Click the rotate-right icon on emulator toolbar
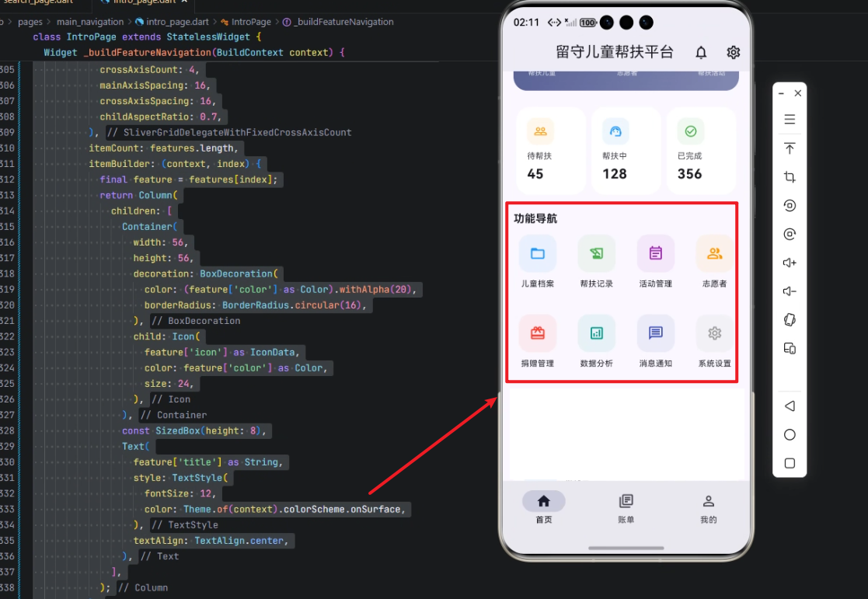 790,234
